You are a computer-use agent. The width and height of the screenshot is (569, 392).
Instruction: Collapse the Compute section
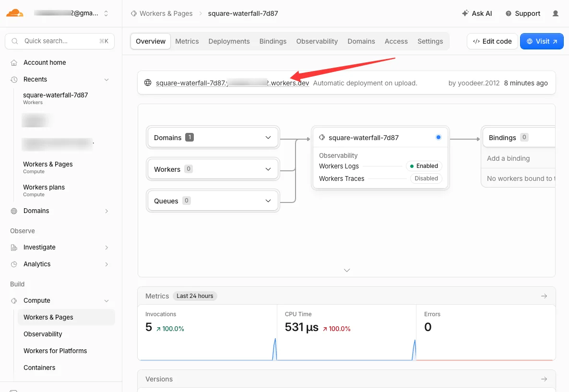pos(107,301)
